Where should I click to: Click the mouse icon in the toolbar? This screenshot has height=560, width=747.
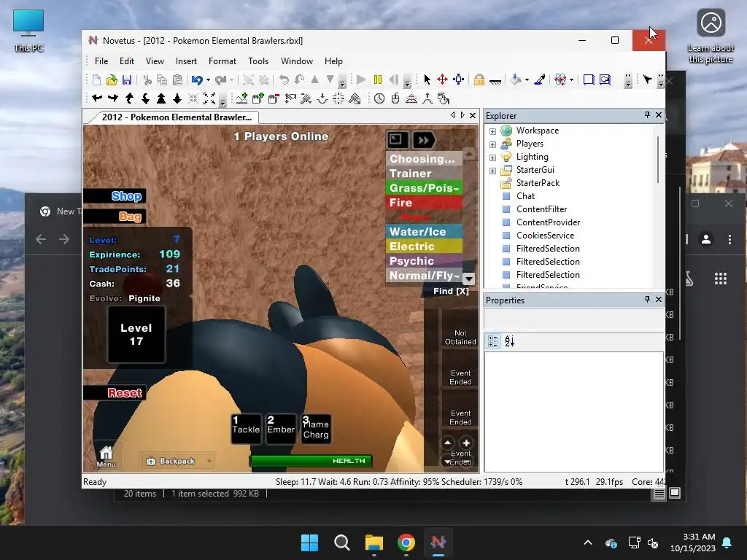[395, 98]
